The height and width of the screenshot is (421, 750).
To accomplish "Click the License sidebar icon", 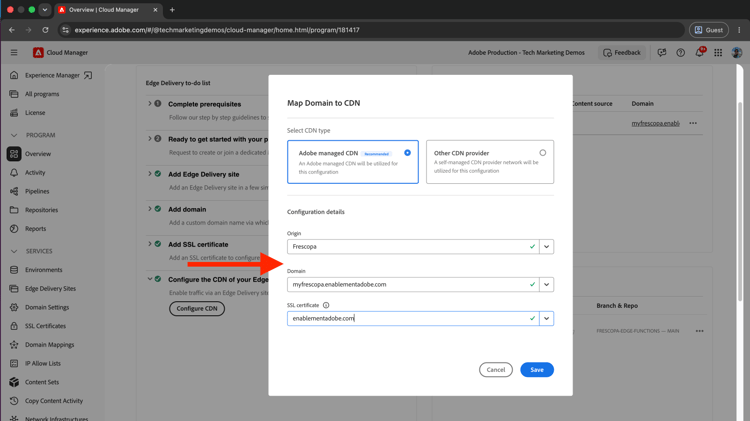I will tap(14, 112).
